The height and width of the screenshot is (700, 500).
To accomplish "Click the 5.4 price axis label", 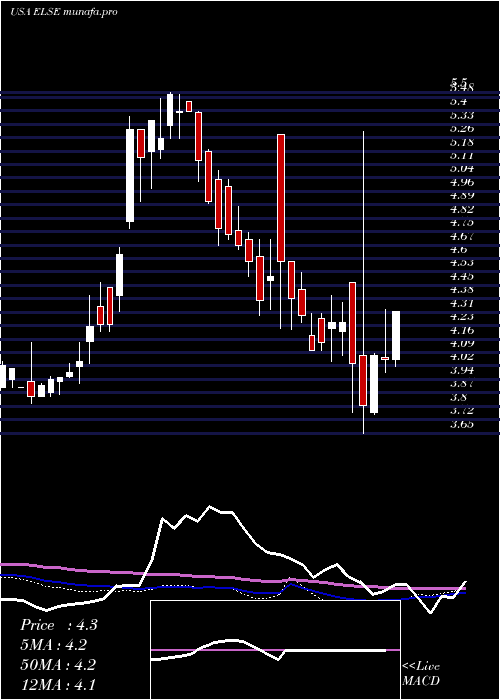I will (x=459, y=101).
